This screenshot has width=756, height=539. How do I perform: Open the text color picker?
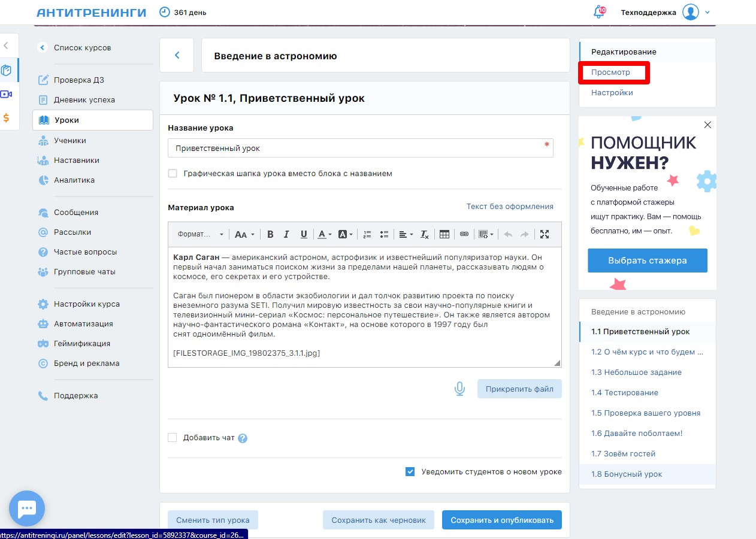[x=324, y=234]
